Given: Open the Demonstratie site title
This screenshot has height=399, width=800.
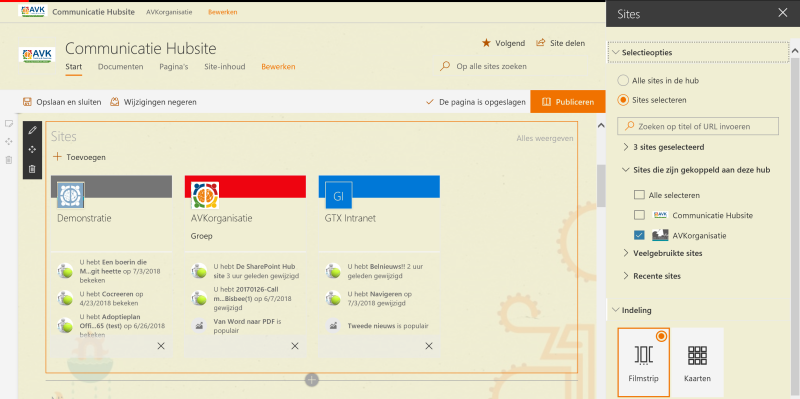Looking at the screenshot, I should [84, 218].
